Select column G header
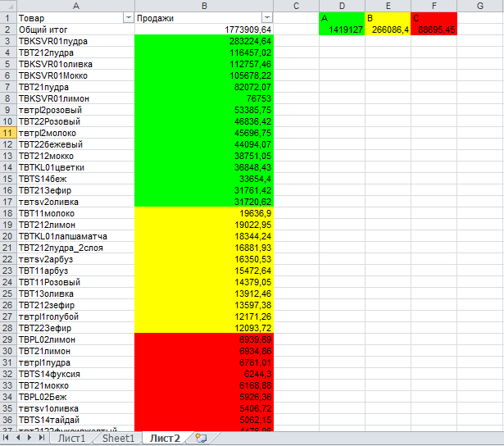504x446 pixels. click(x=480, y=6)
